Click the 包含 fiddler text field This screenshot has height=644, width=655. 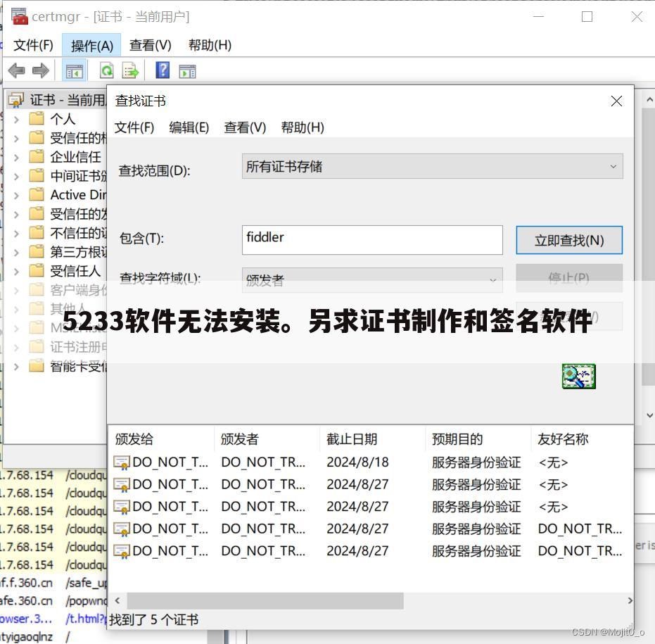point(372,240)
